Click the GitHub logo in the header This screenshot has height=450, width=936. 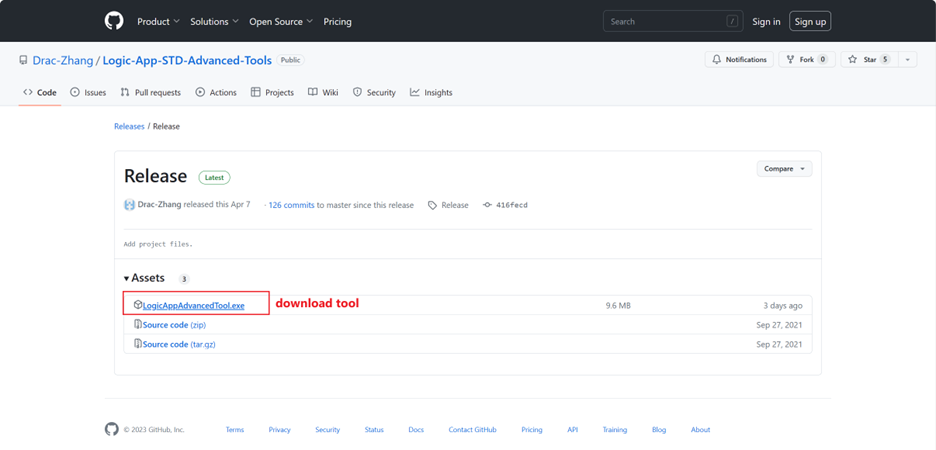point(114,21)
